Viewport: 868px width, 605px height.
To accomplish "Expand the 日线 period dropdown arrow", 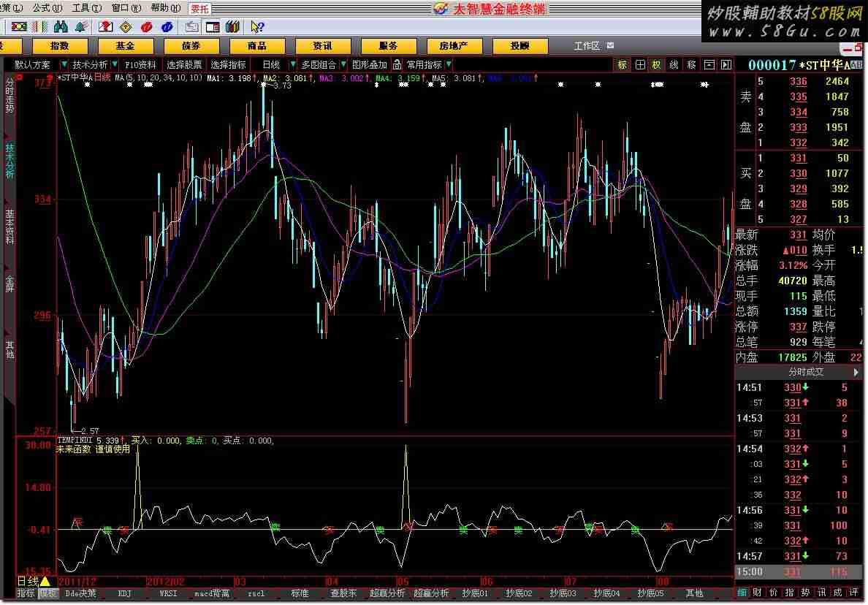I will (293, 65).
